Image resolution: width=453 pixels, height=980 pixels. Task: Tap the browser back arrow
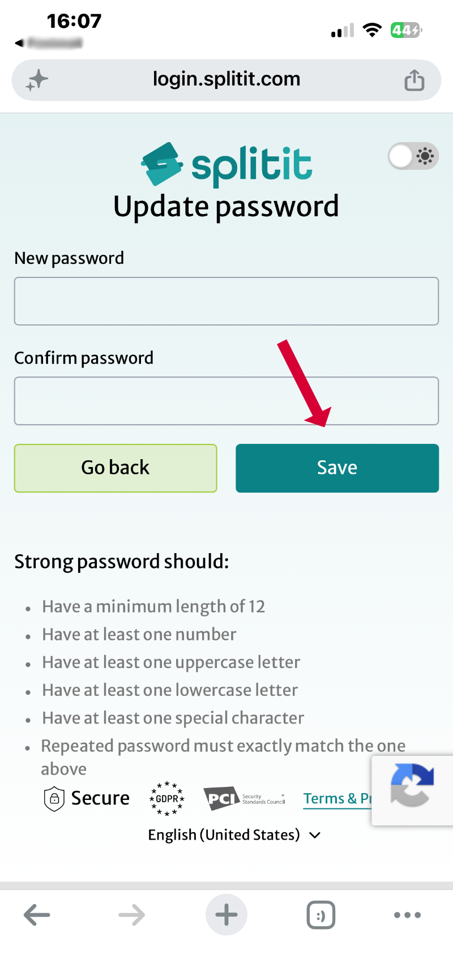(x=36, y=914)
